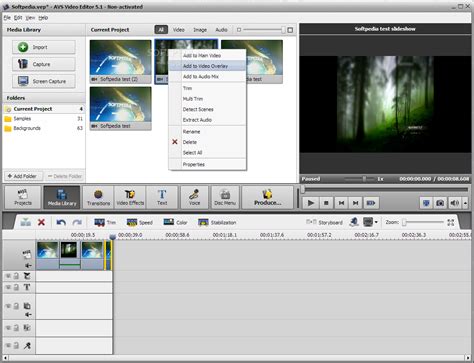This screenshot has height=363, width=474.
Task: Undo the last action
Action: pos(61,222)
